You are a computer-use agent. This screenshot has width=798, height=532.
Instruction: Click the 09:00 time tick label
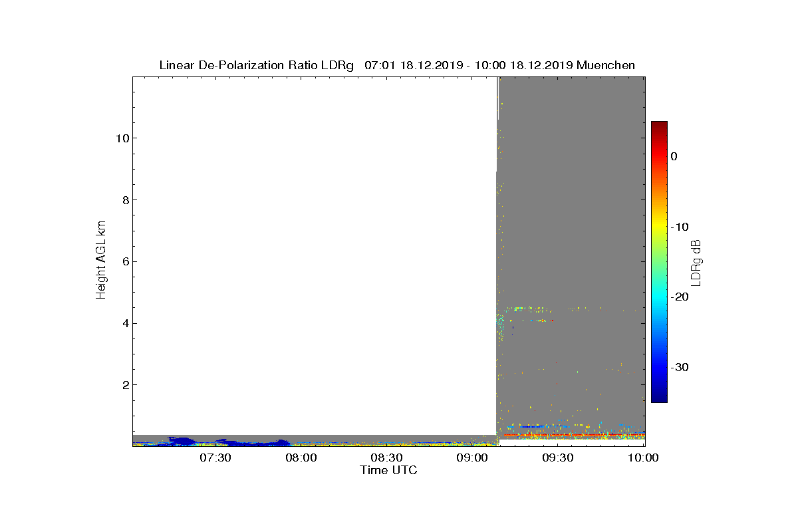473,458
